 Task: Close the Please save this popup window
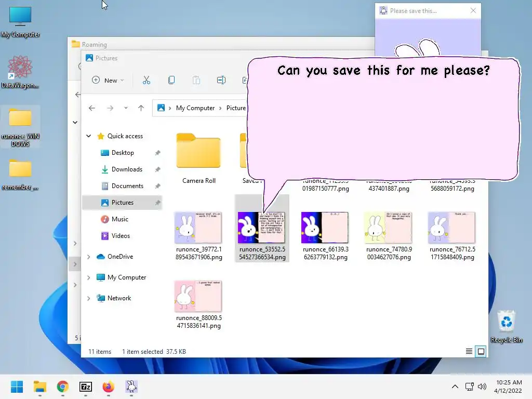click(x=473, y=10)
